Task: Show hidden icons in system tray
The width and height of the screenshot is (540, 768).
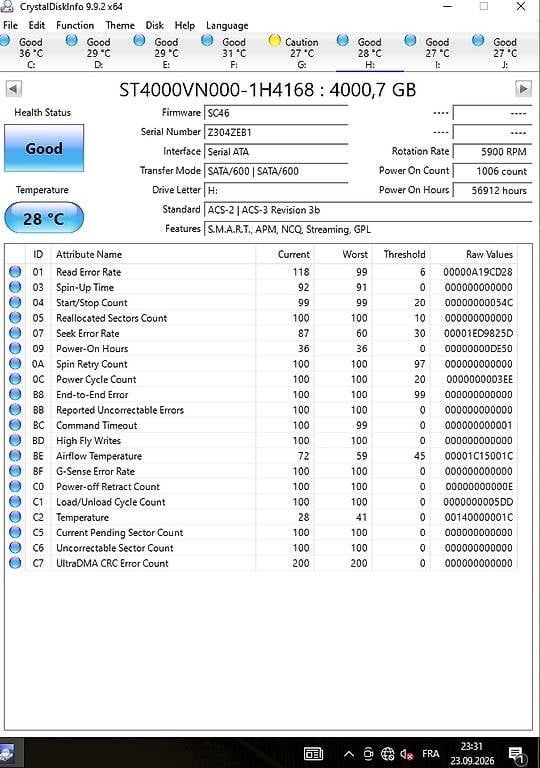Action: point(348,753)
